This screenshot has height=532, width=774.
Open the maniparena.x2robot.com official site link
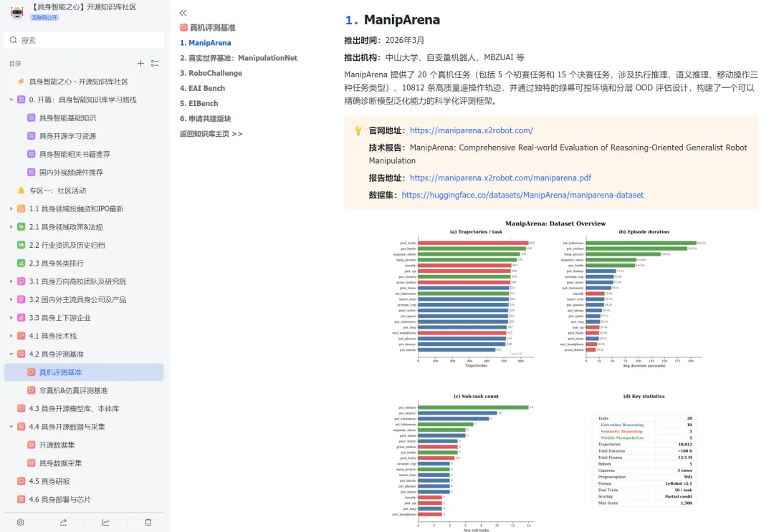[472, 130]
